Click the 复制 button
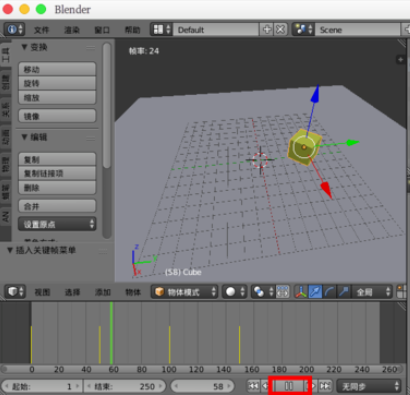 pyautogui.click(x=57, y=159)
